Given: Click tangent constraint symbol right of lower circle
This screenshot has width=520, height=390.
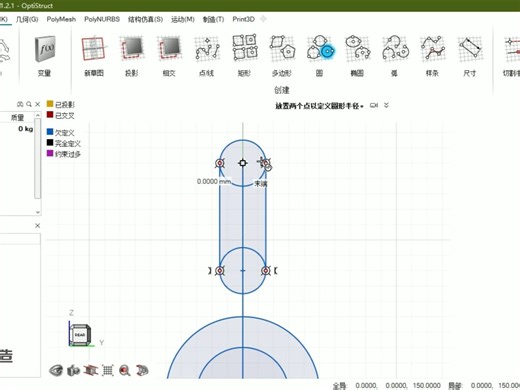Looking at the screenshot, I should pyautogui.click(x=275, y=271).
